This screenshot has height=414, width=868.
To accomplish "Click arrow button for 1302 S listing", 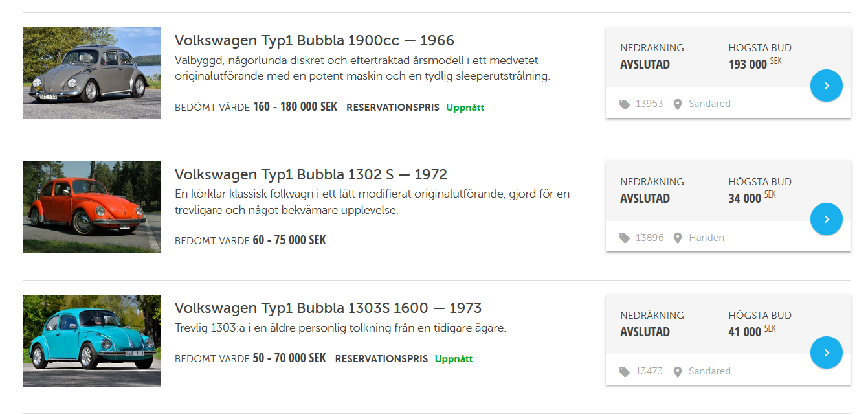I will (826, 219).
